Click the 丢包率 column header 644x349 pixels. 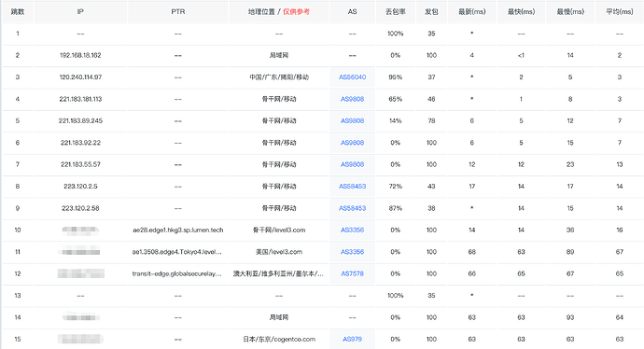(x=395, y=11)
